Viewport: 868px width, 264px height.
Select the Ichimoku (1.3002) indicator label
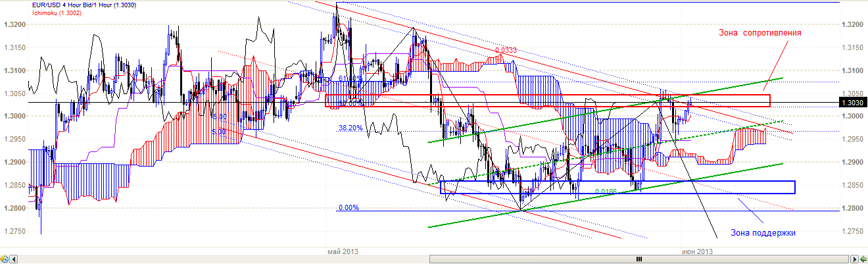click(58, 13)
